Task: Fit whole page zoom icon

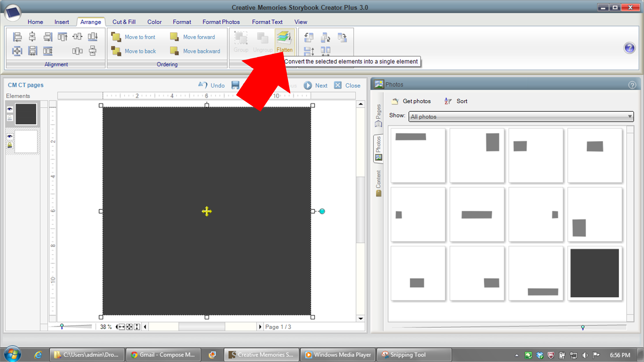Action: pyautogui.click(x=129, y=327)
